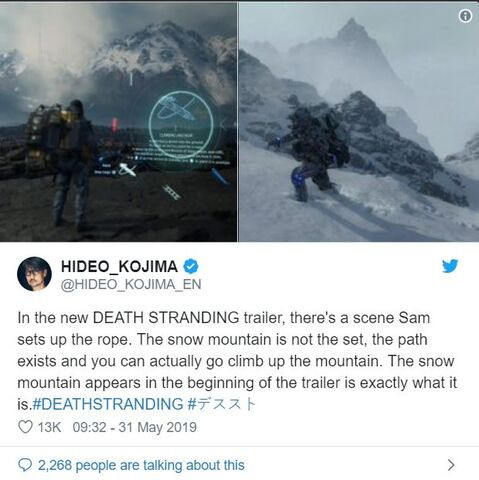Viewport: 479px width, 480px height.
Task: Click the 13K likes count
Action: [49, 427]
